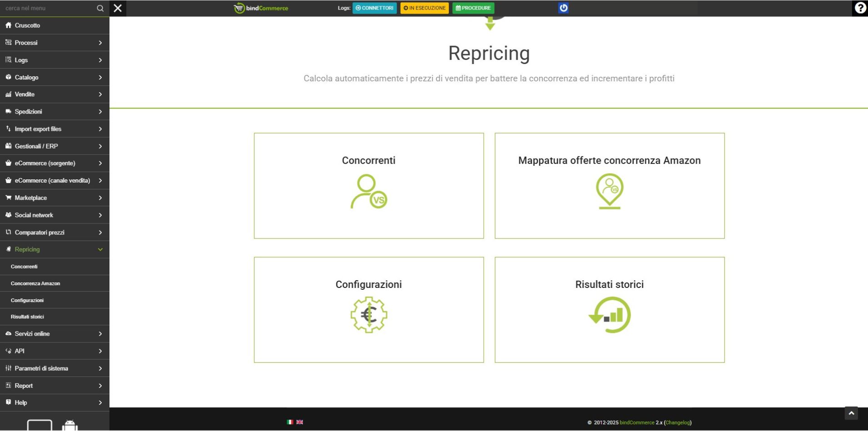
Task: Focus the 'cerca nel menu' search field
Action: click(48, 8)
